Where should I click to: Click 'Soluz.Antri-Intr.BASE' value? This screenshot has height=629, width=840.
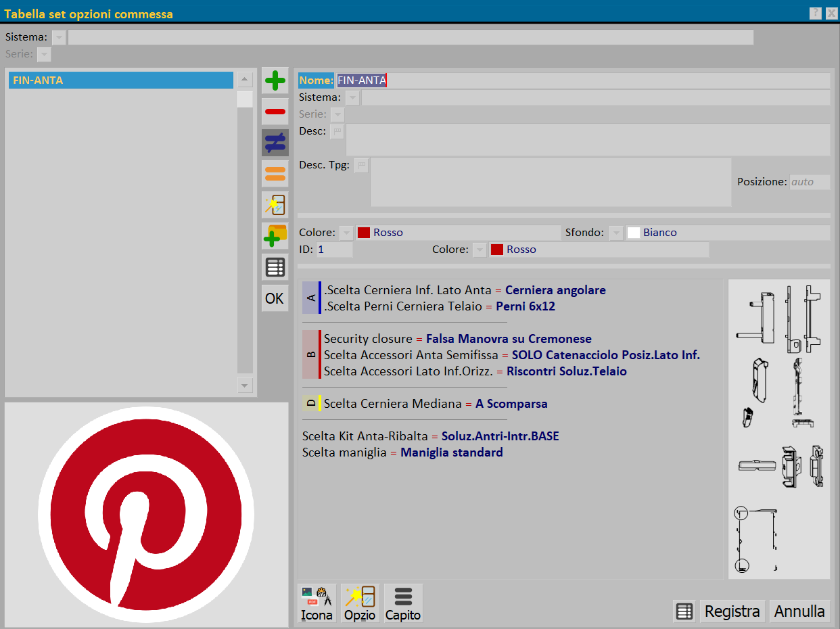click(500, 436)
